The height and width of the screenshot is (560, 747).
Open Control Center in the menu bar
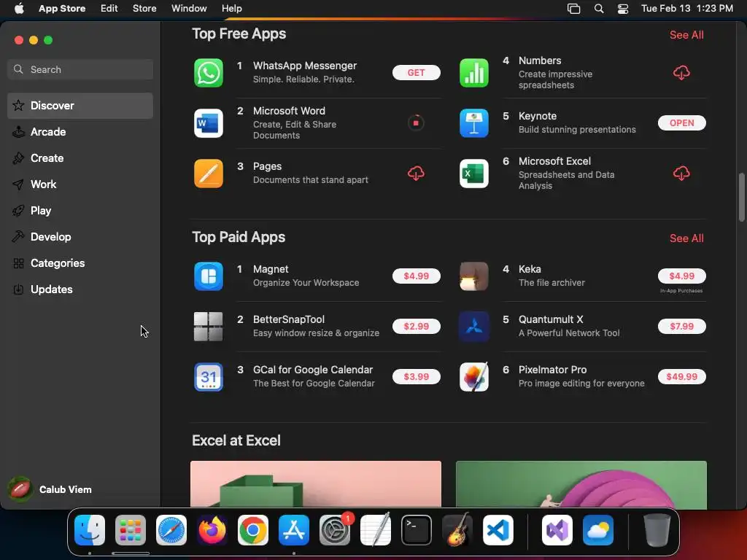(623, 9)
